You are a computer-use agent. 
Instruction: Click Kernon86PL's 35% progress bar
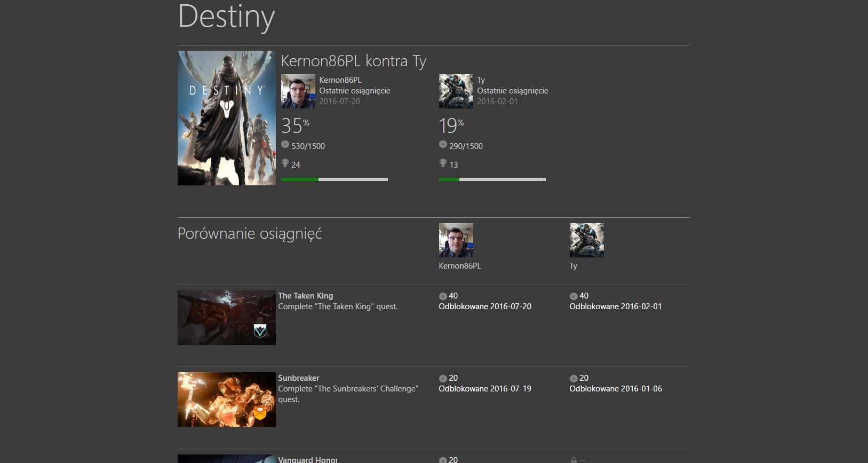tap(335, 179)
